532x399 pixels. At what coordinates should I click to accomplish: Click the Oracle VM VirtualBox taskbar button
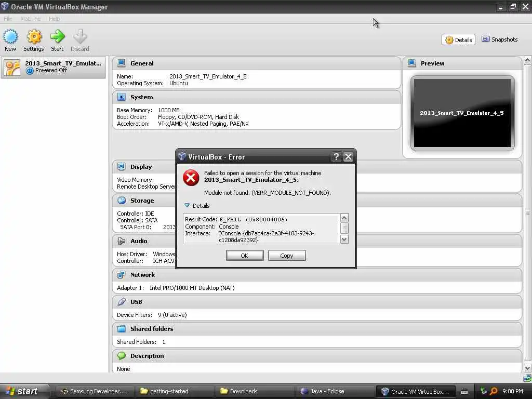click(x=415, y=391)
